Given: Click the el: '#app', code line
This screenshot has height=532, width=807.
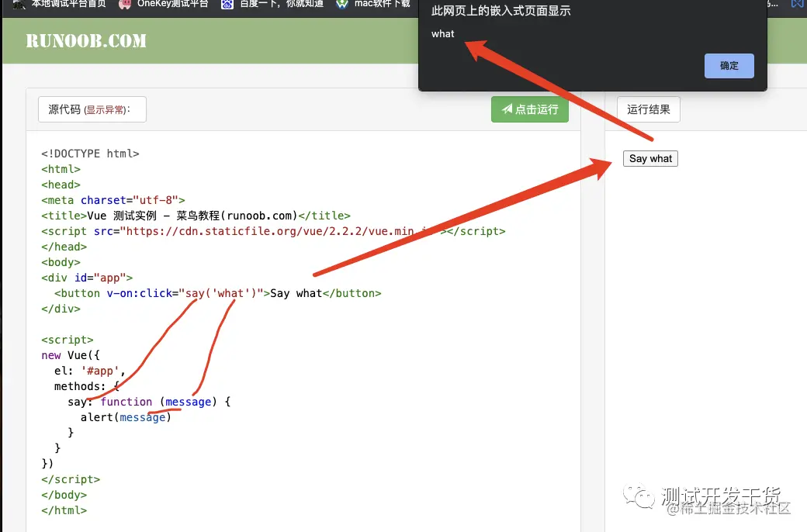Looking at the screenshot, I should (x=89, y=371).
